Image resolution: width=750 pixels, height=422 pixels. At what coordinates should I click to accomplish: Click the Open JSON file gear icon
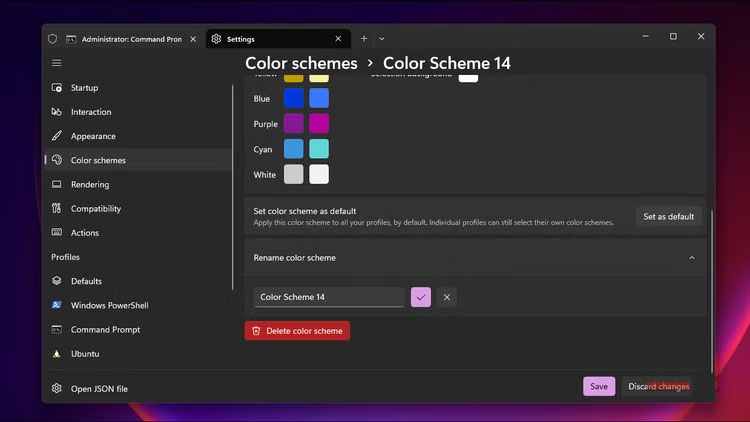pyautogui.click(x=57, y=389)
